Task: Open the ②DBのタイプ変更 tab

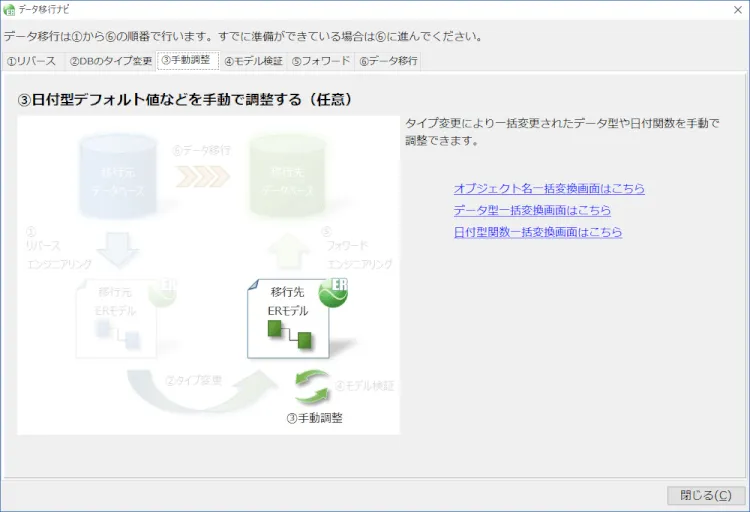Action: tap(110, 61)
